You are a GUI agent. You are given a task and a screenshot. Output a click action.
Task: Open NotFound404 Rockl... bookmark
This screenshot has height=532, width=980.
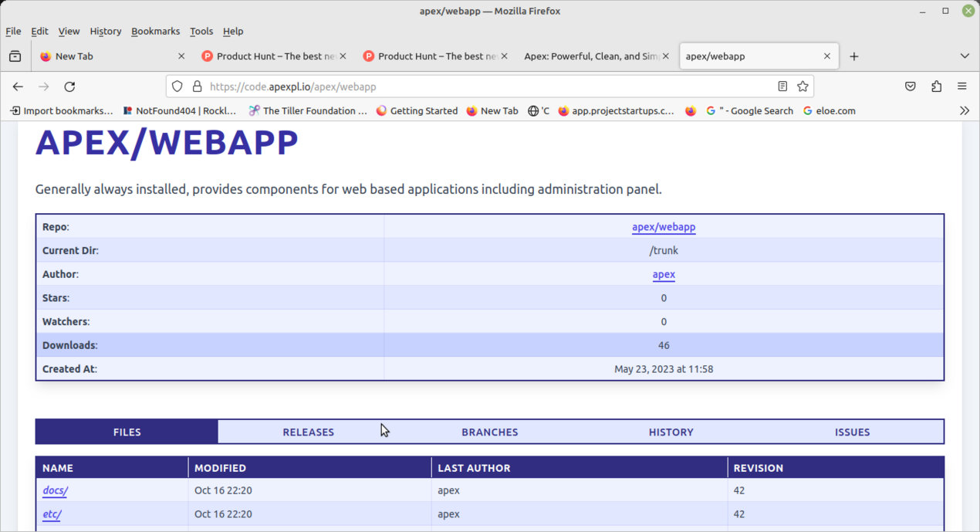tap(180, 110)
